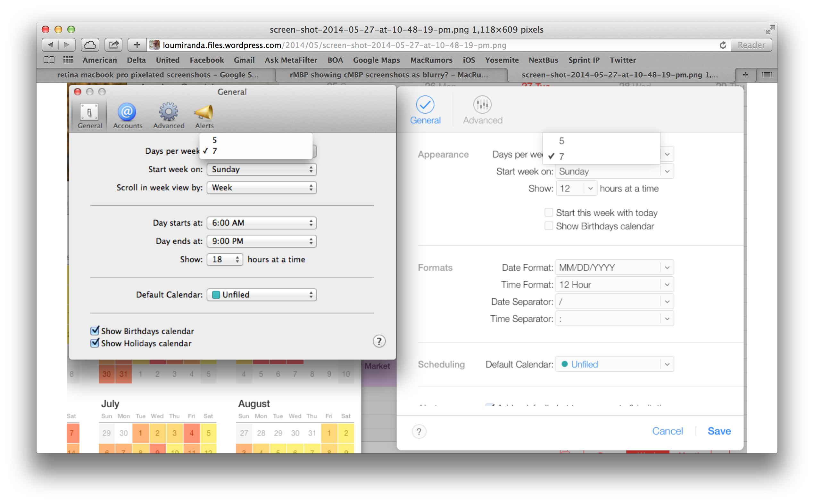Click Save in right settings panel
814x504 pixels.
point(719,431)
